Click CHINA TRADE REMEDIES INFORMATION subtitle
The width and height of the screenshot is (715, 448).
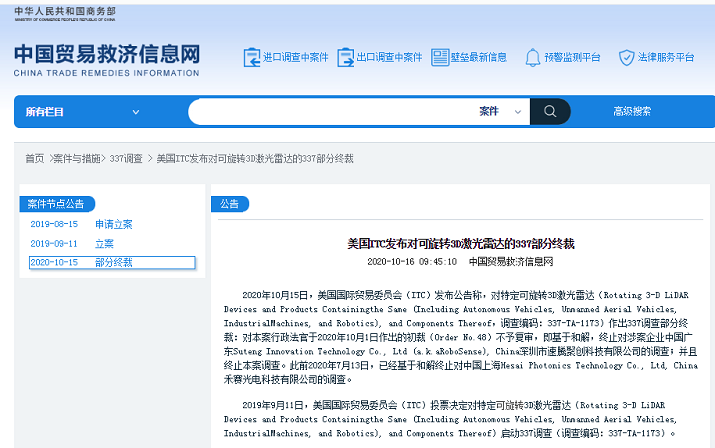[106, 73]
